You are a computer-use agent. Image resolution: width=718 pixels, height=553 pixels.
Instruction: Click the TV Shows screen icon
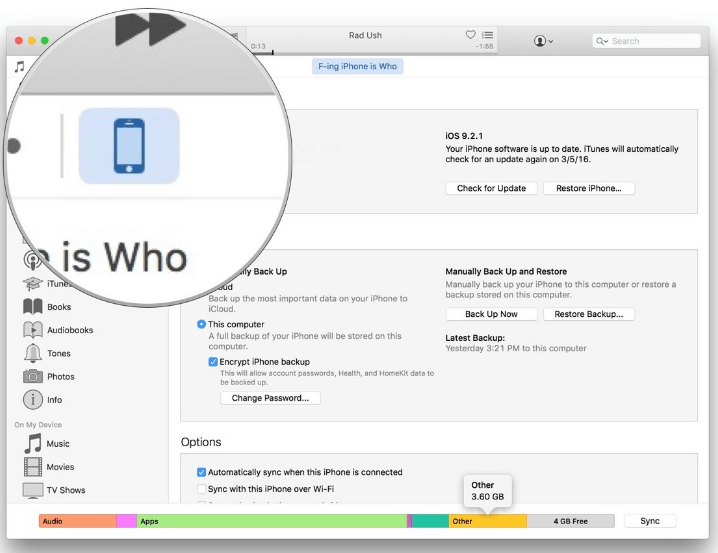click(x=33, y=490)
